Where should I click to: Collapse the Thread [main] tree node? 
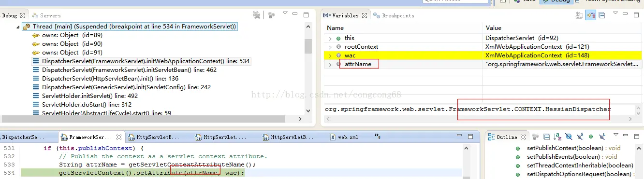tap(18, 27)
